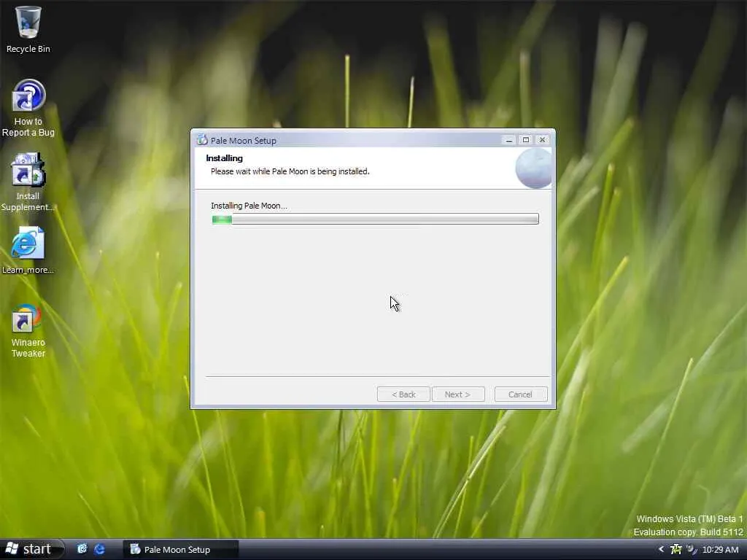Open the Recycle Bin desktop icon
The image size is (747, 560).
28,29
